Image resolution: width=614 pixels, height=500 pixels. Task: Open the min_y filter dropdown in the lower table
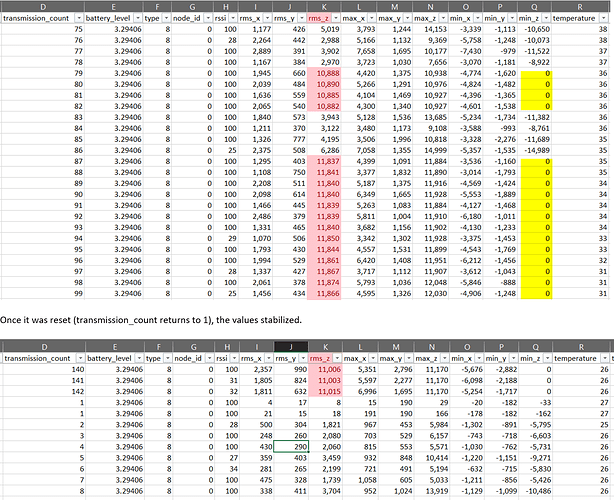(x=513, y=358)
